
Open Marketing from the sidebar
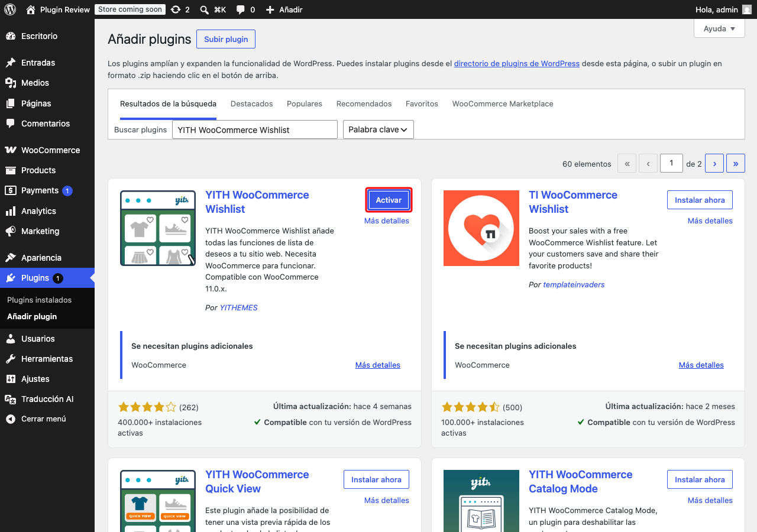coord(47,231)
